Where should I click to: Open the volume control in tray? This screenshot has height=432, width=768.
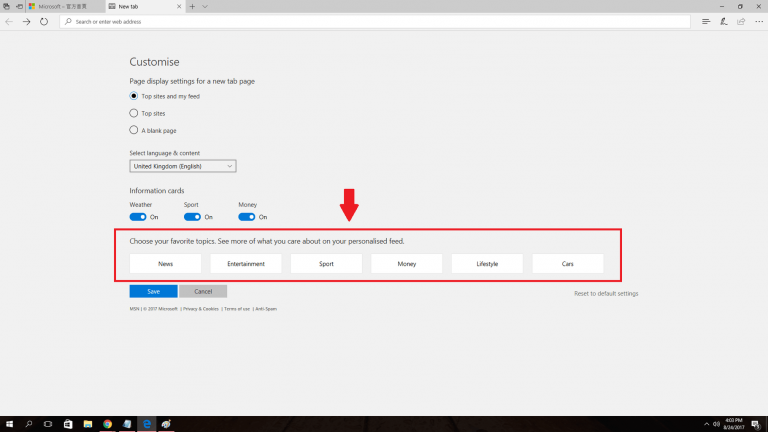[x=717, y=424]
